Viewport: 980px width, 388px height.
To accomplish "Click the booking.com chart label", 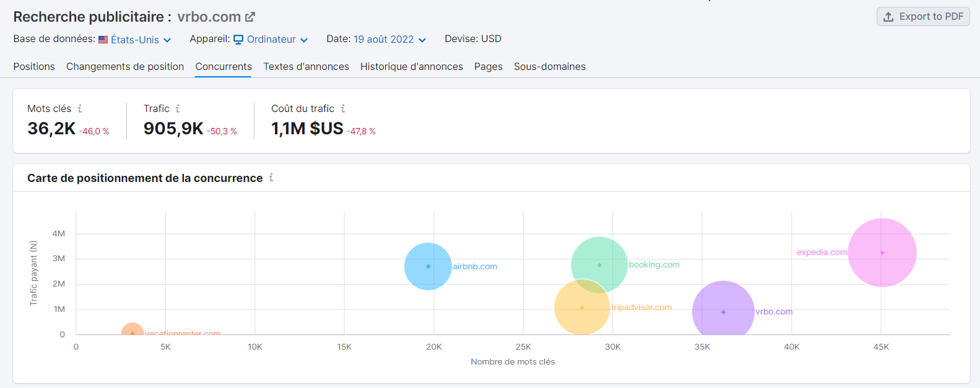I will [654, 264].
